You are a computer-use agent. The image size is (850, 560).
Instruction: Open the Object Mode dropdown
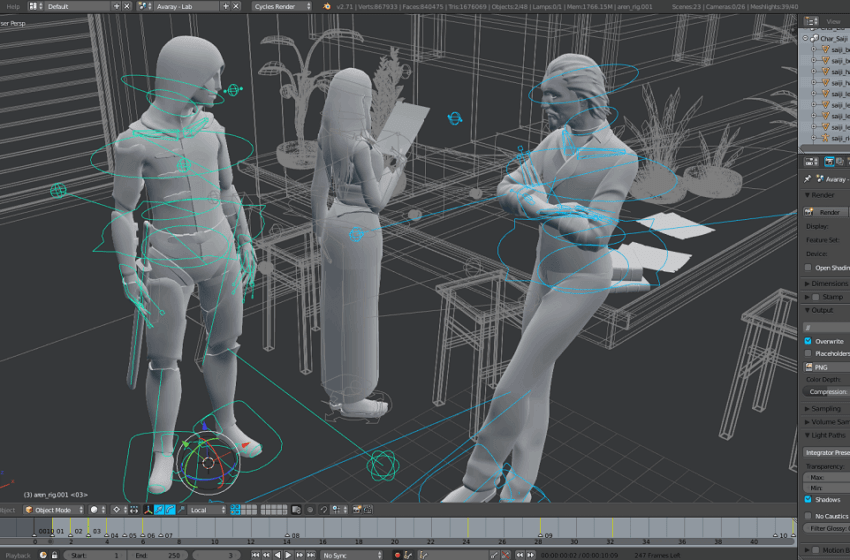(52, 510)
